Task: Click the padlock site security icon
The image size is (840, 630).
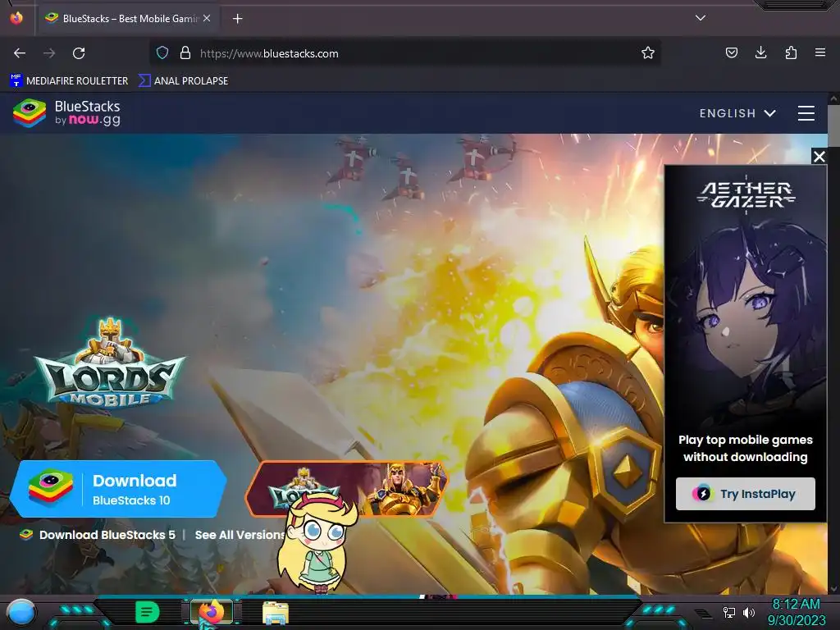Action: [185, 53]
